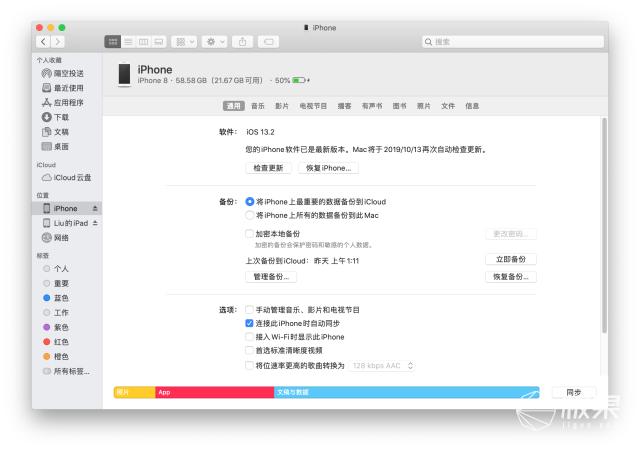
Task: Switch to column view in toolbar
Action: click(x=143, y=42)
